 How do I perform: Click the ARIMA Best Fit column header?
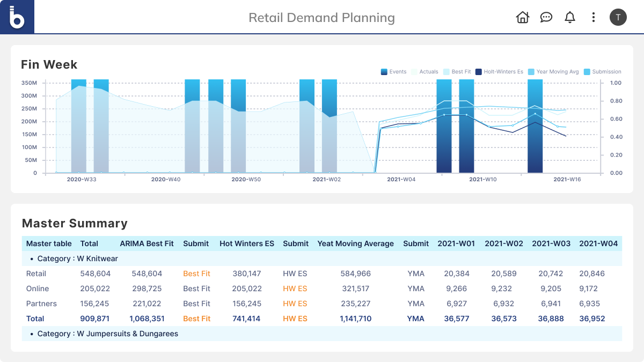147,243
